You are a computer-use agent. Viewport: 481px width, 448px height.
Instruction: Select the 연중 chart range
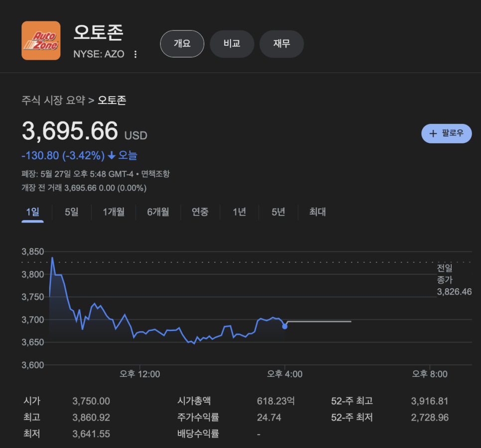[x=200, y=212]
